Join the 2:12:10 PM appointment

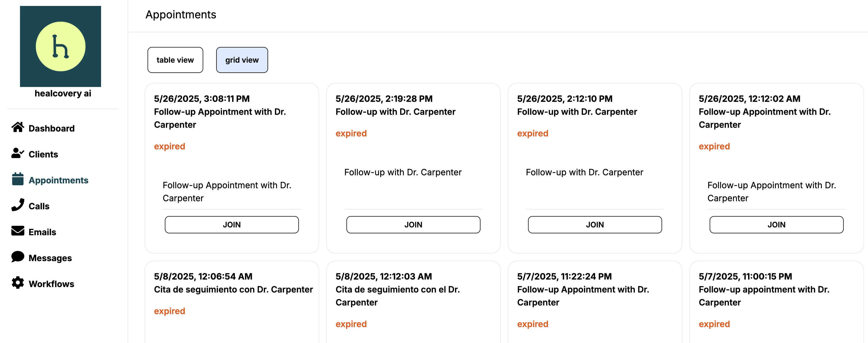tap(595, 224)
